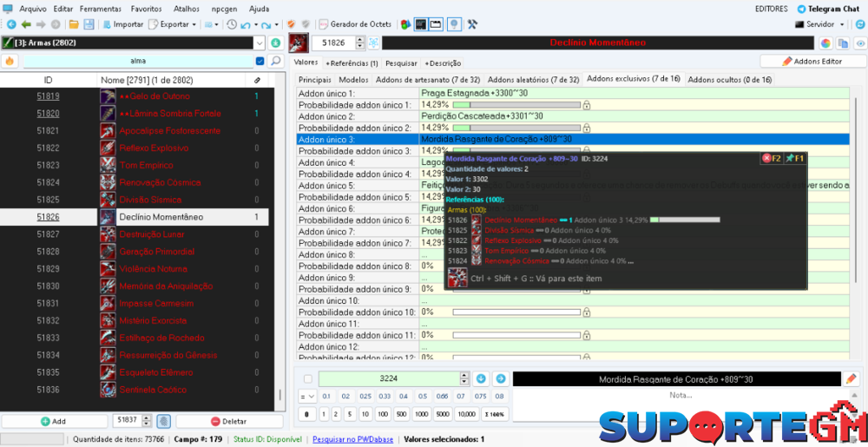Screen dimensions: 868x447
Task: Switch to 'Addons ocultos (0 de 16)' tab
Action: (729, 79)
